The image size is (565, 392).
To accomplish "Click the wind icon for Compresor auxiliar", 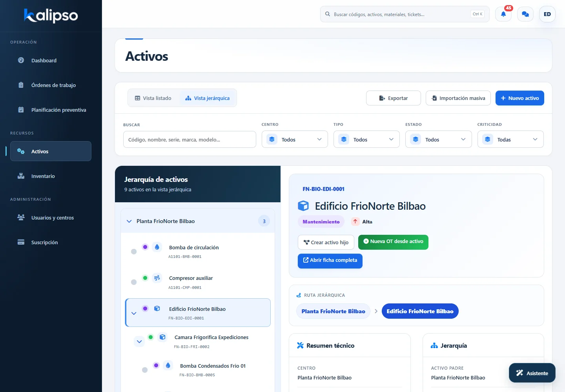I will pyautogui.click(x=157, y=278).
